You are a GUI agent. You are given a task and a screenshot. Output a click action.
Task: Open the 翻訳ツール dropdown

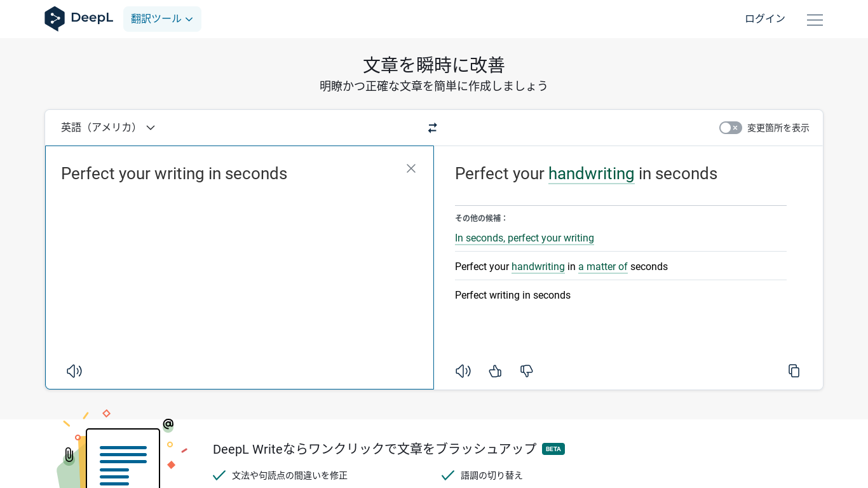coord(162,19)
